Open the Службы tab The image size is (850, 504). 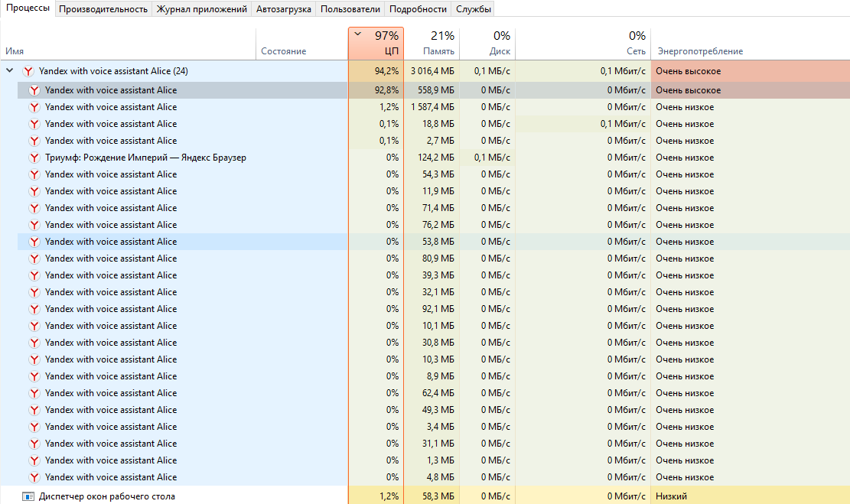474,9
